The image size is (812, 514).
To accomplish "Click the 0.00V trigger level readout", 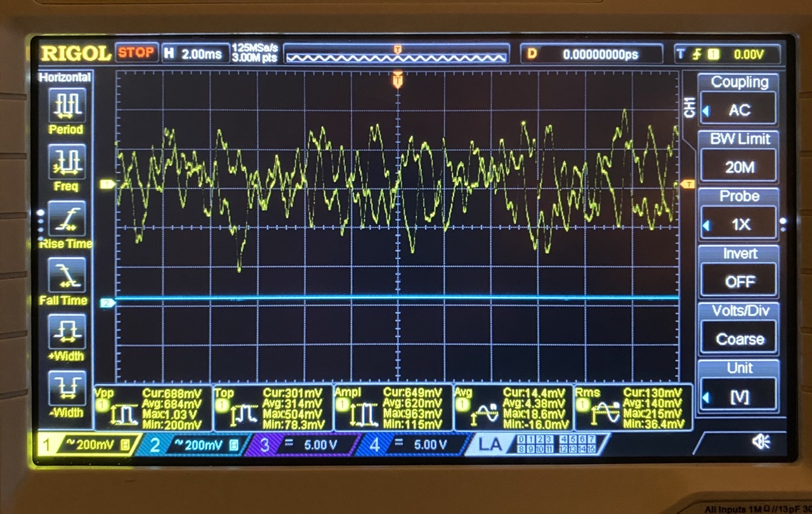I will tap(748, 55).
